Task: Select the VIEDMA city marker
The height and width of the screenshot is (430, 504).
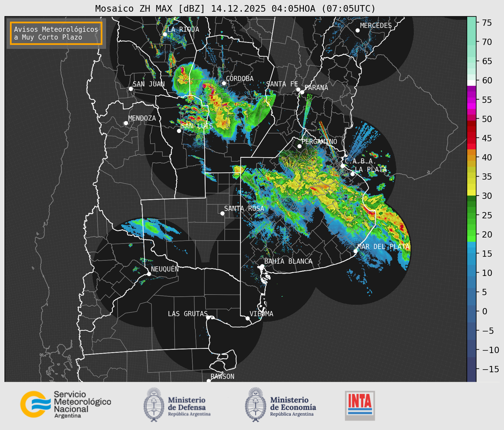Action: pyautogui.click(x=248, y=318)
